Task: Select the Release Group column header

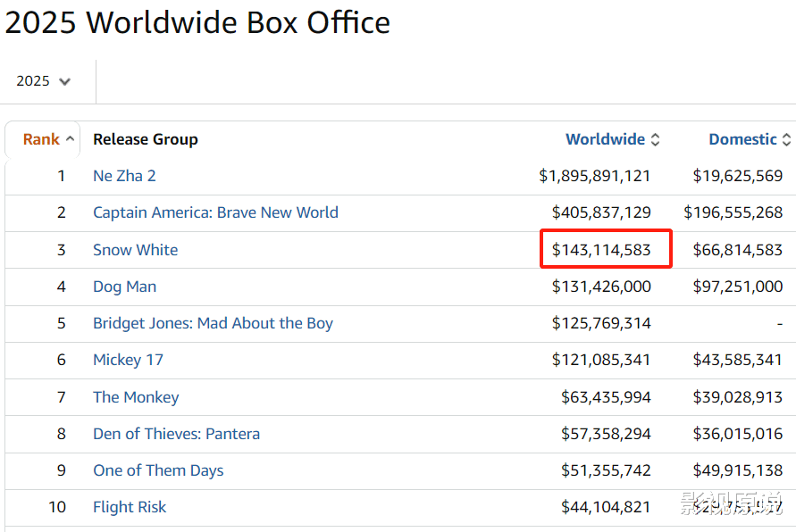Action: (146, 139)
